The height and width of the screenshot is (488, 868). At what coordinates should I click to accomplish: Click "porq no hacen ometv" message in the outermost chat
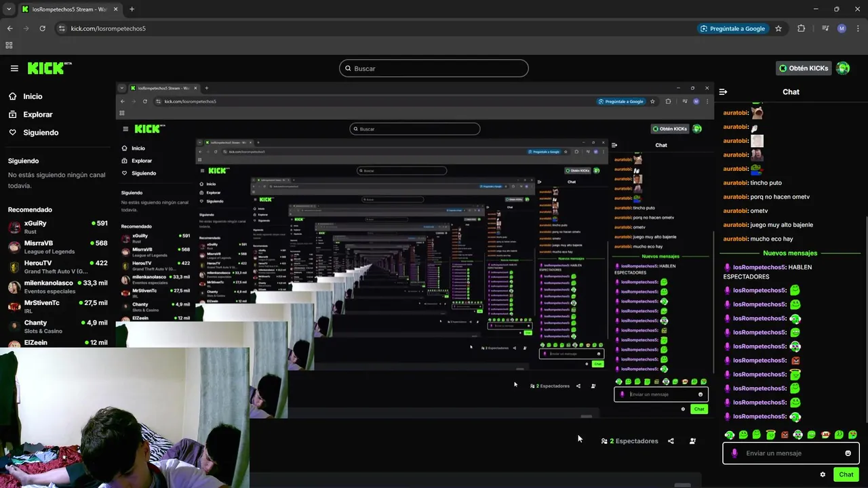pyautogui.click(x=780, y=197)
